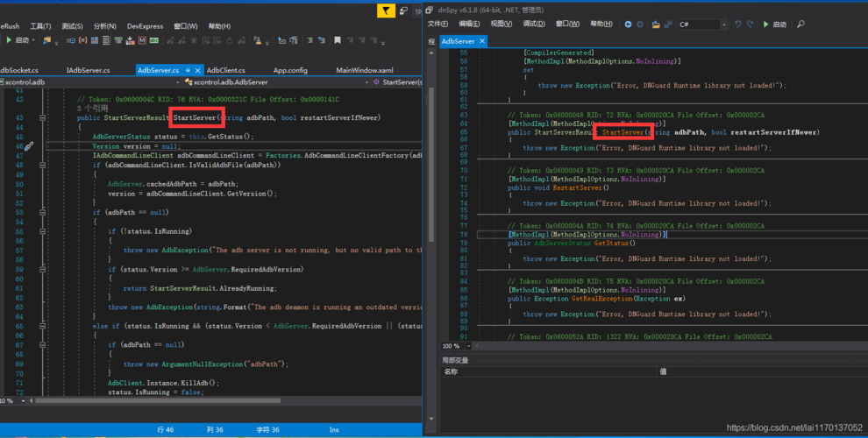The width and height of the screenshot is (868, 438).
Task: Click '行 46' in the Visual Studio status bar
Action: (166, 430)
